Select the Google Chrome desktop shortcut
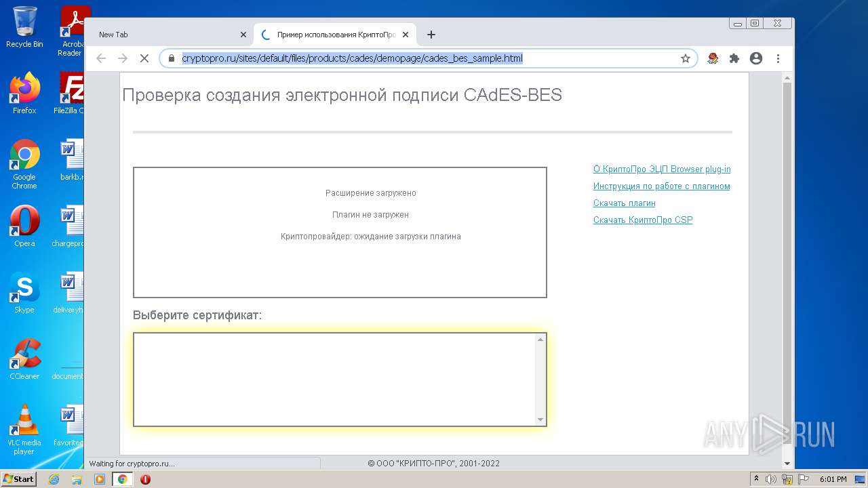Viewport: 868px width, 488px height. (x=24, y=165)
